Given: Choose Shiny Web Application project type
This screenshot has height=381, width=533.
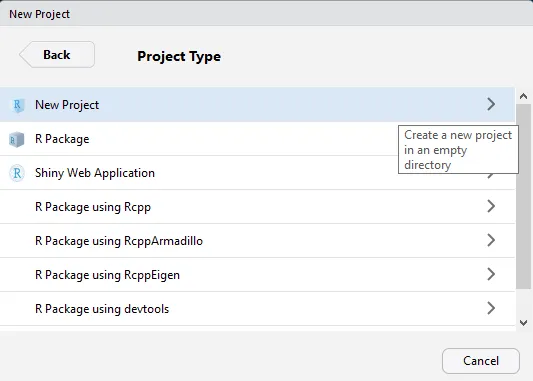Looking at the screenshot, I should [x=257, y=173].
